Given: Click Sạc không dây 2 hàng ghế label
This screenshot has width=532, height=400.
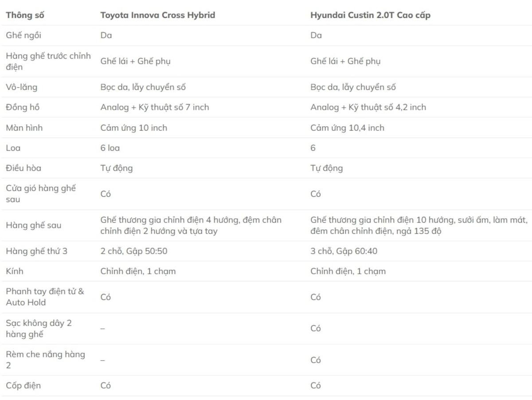Looking at the screenshot, I should pos(39,329).
